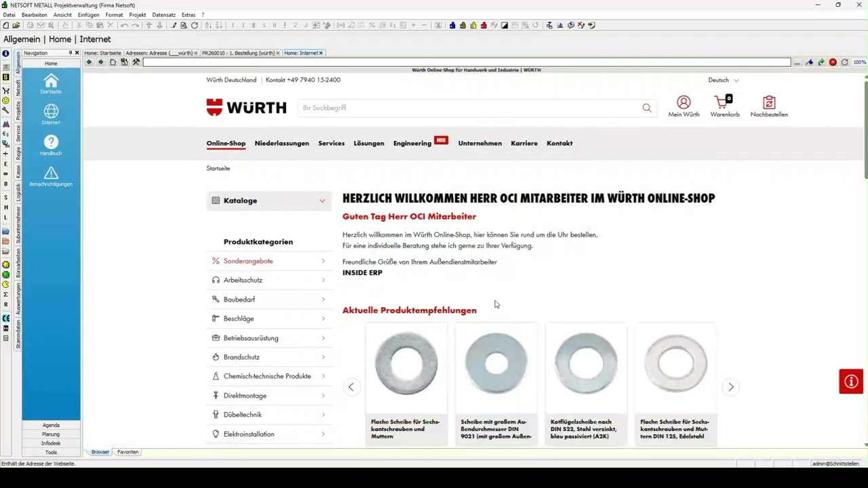Screen dimensions: 868x488
Task: Click the search magnifier in the Würth search box
Action: (646, 108)
